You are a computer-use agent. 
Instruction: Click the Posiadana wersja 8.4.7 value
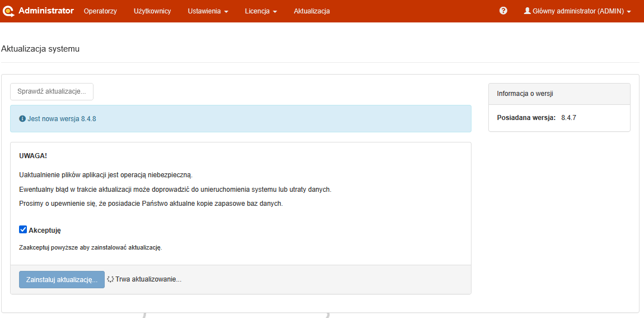(x=568, y=118)
